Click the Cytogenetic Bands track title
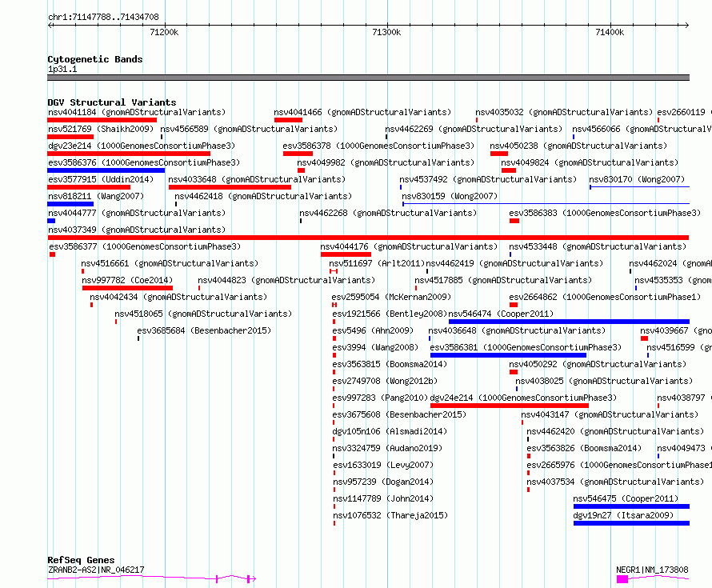The image size is (712, 588). click(x=95, y=59)
